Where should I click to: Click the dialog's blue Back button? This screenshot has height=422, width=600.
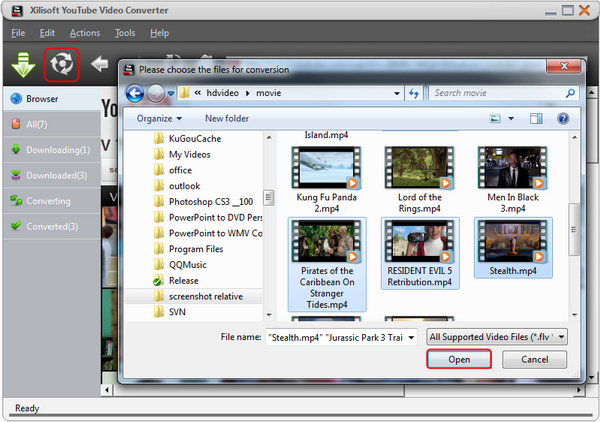point(135,93)
